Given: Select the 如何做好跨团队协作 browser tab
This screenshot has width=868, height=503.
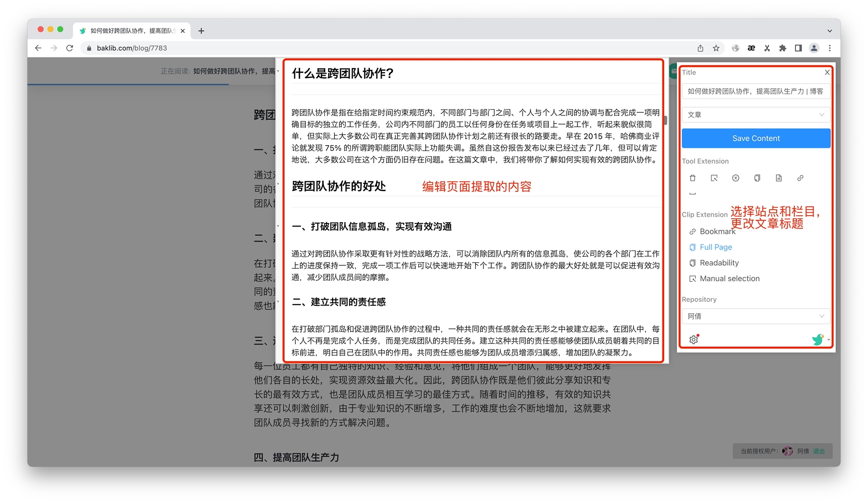Looking at the screenshot, I should click(x=132, y=30).
